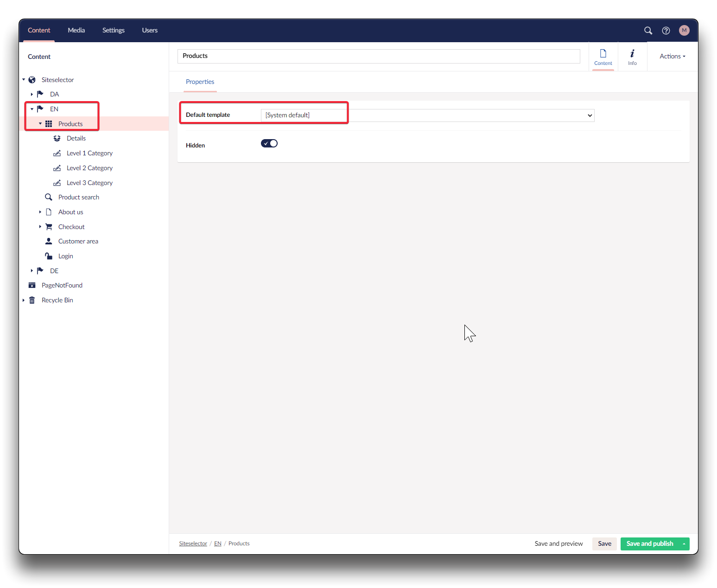717x588 pixels.
Task: Click the Products page name field
Action: pos(378,56)
